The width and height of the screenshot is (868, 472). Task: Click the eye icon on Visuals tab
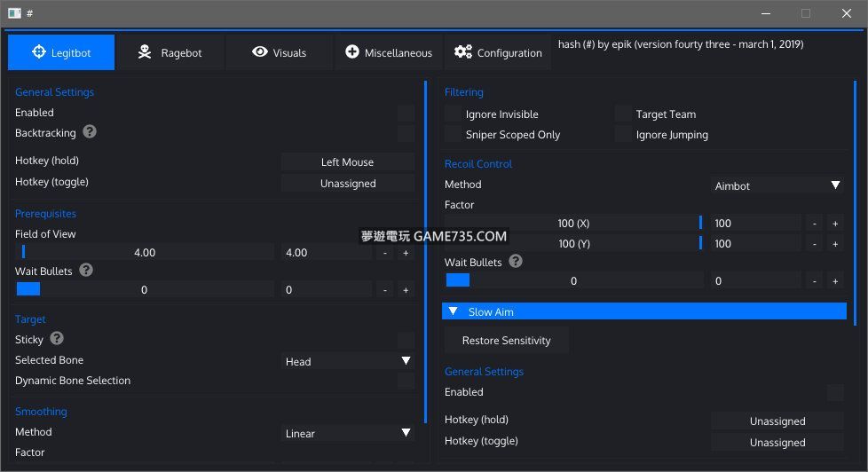(259, 52)
